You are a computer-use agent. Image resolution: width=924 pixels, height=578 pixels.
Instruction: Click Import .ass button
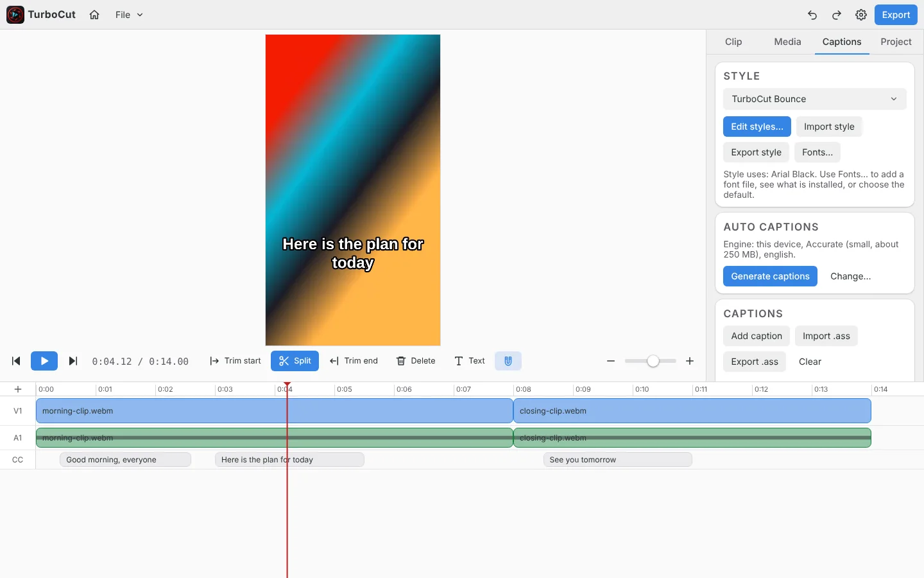(x=826, y=336)
